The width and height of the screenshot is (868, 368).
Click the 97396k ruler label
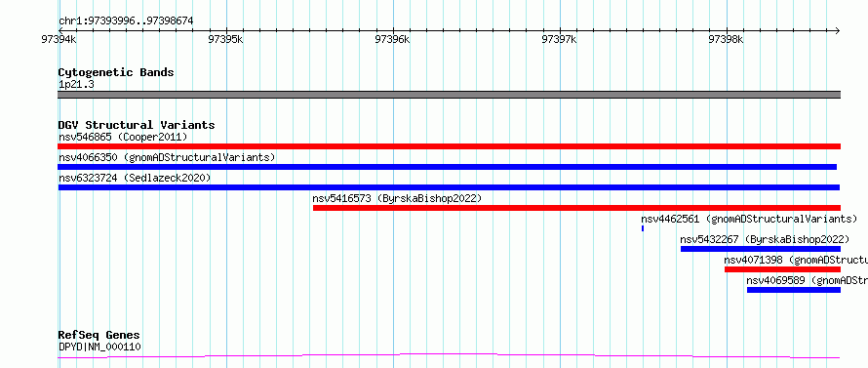392,40
